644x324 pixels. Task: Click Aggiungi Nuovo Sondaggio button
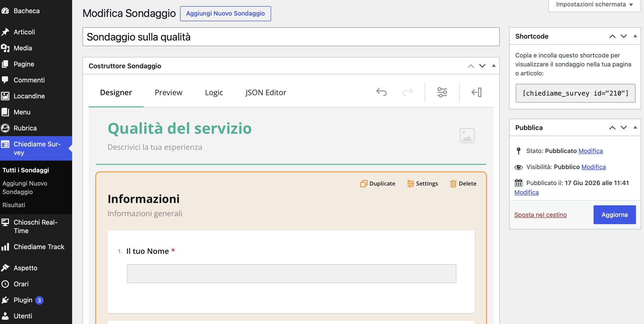225,14
